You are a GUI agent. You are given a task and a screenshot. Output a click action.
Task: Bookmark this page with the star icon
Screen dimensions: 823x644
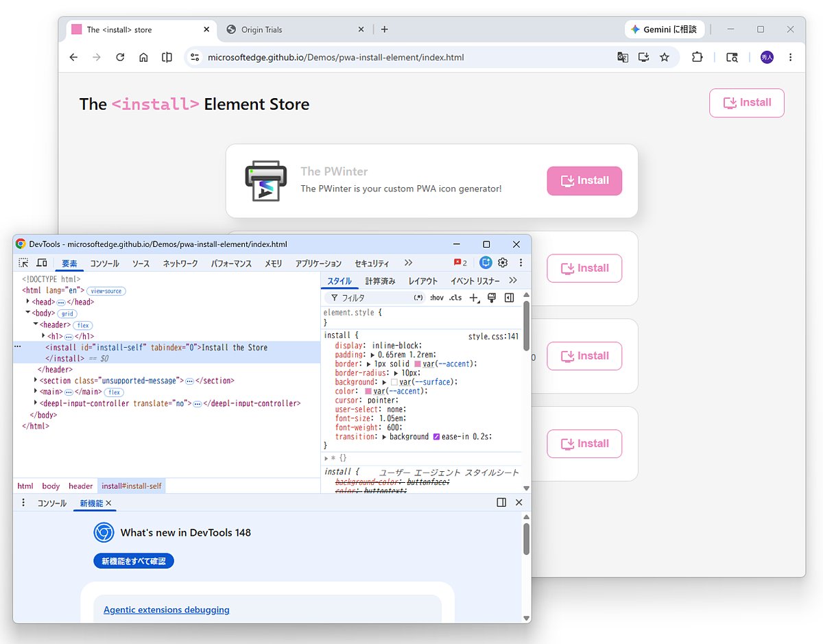pos(665,58)
